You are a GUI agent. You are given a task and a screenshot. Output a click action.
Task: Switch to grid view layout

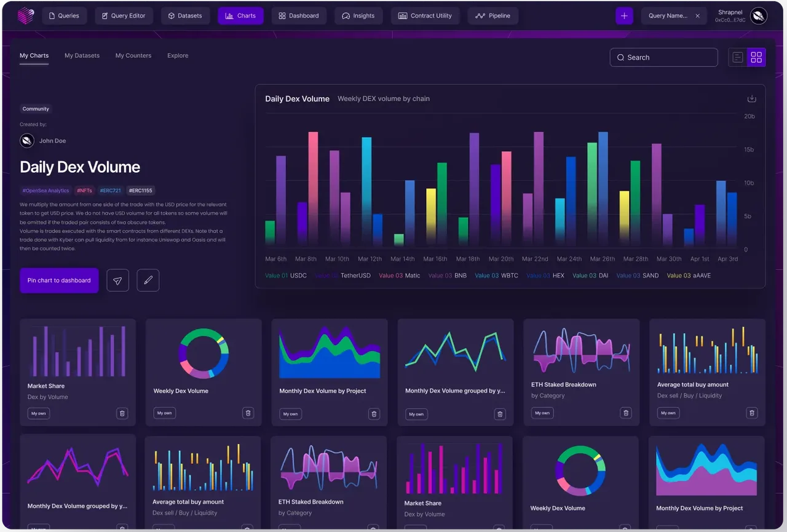[756, 57]
